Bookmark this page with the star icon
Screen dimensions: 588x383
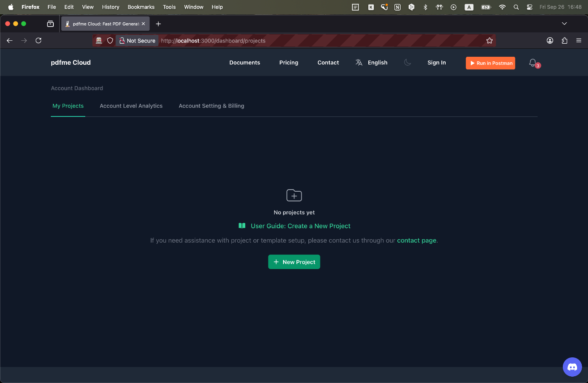(489, 41)
